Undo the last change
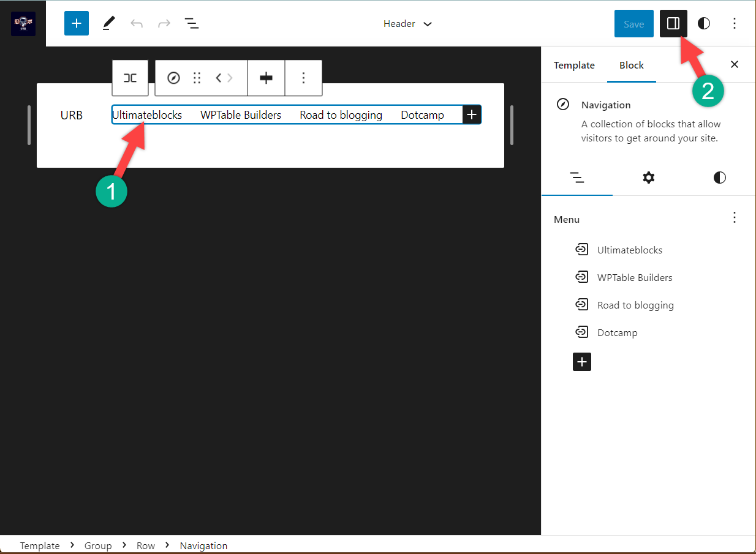The width and height of the screenshot is (756, 554). click(x=137, y=24)
